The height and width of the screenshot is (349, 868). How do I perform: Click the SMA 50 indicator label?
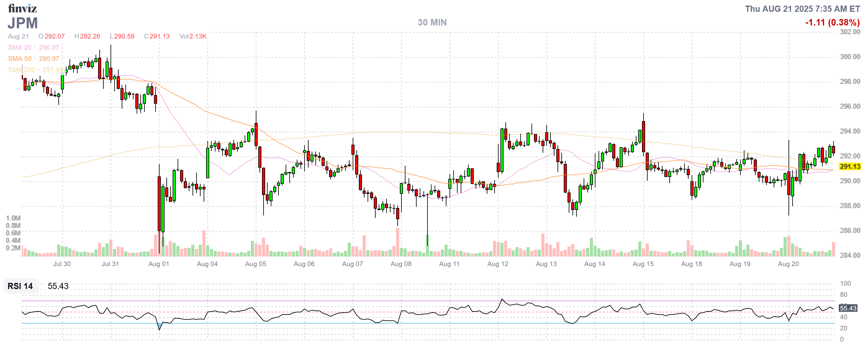pyautogui.click(x=20, y=59)
